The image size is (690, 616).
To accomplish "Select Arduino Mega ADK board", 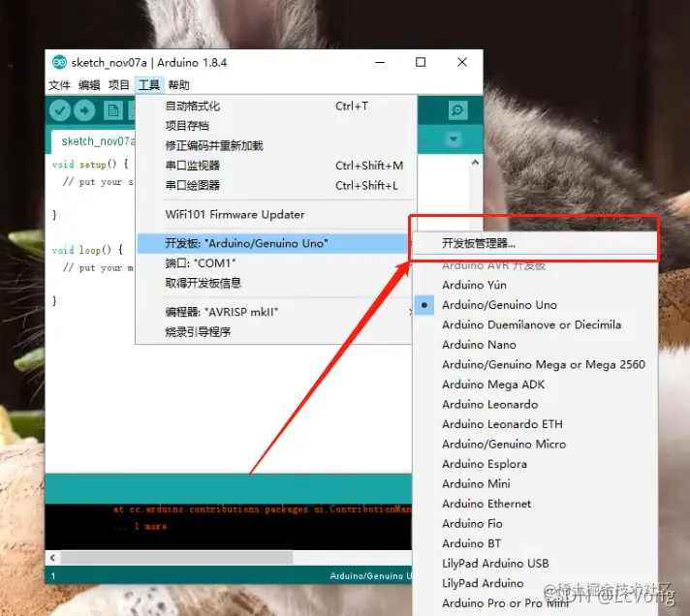I will point(535,385).
